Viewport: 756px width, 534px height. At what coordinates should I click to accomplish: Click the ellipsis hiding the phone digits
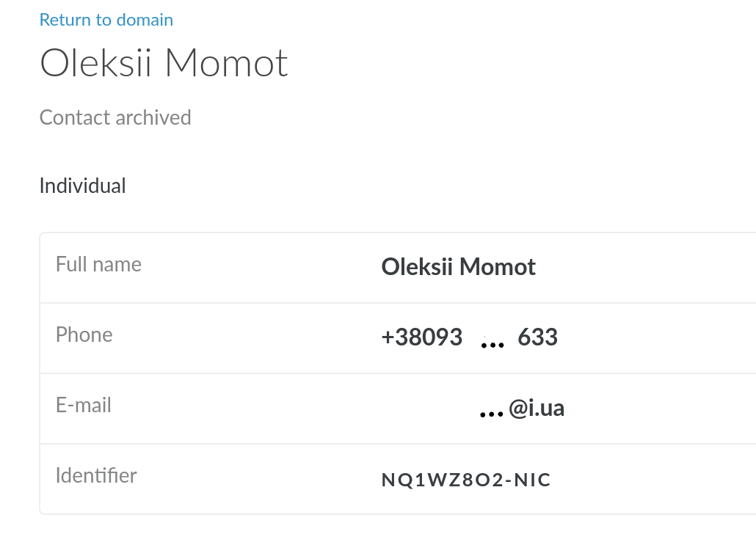pyautogui.click(x=492, y=343)
